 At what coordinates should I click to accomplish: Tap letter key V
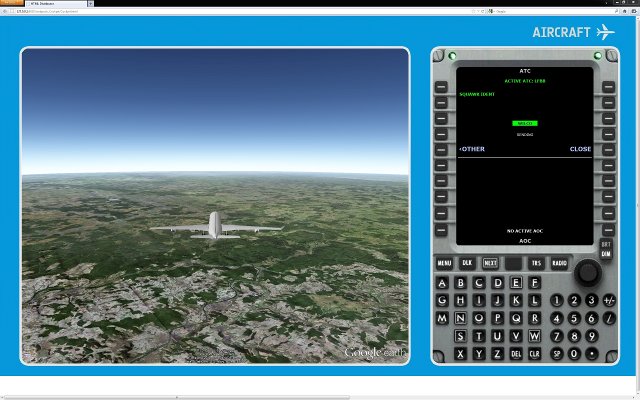click(x=516, y=336)
